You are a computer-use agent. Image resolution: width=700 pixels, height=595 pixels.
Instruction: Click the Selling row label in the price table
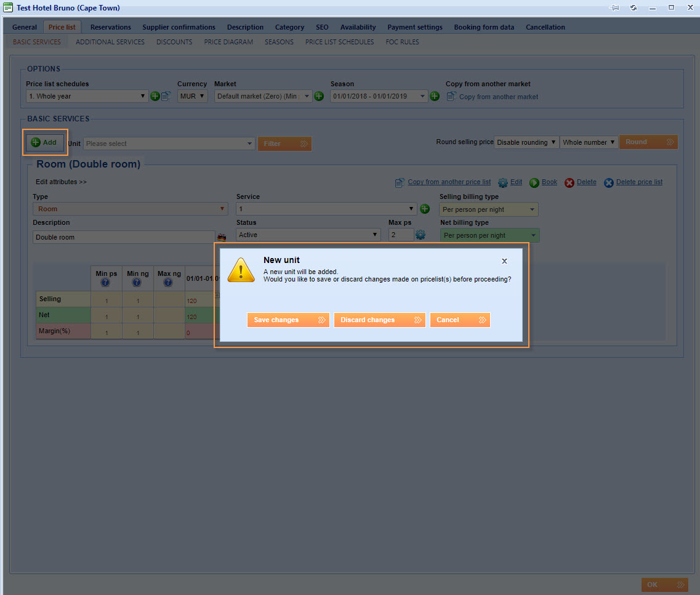[63, 299]
